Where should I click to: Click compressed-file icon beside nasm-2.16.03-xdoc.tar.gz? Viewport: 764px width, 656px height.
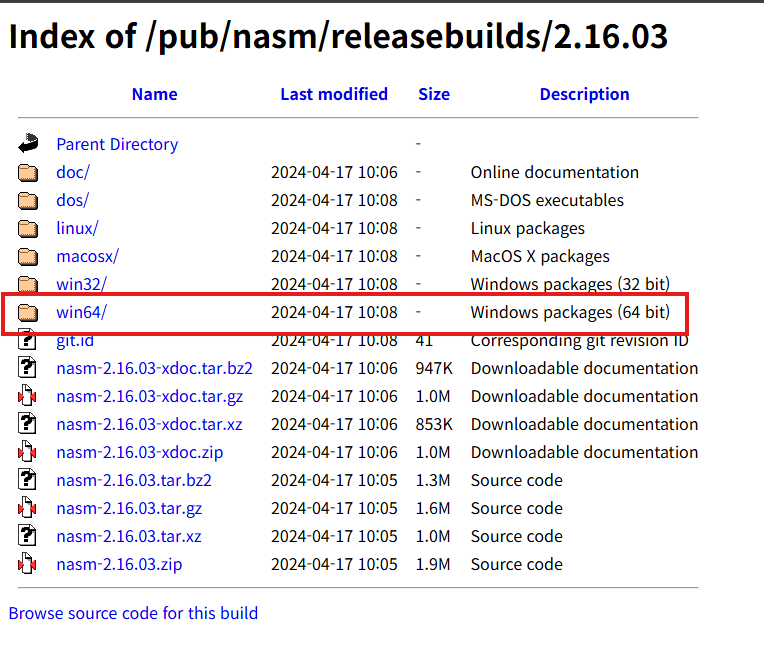27,396
